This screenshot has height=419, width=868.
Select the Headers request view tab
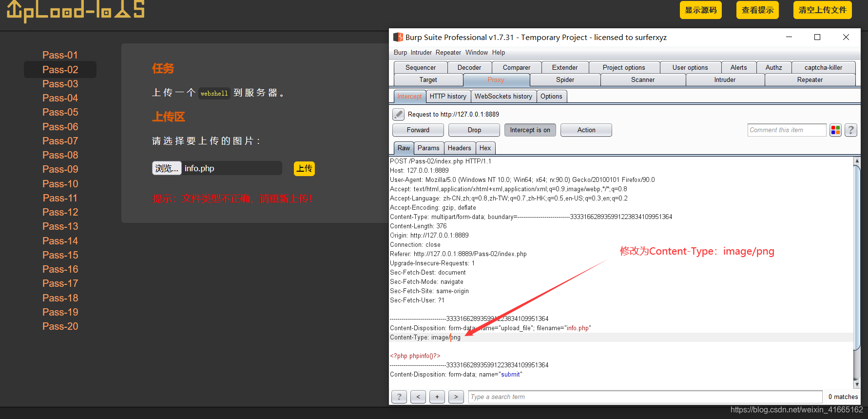click(460, 148)
